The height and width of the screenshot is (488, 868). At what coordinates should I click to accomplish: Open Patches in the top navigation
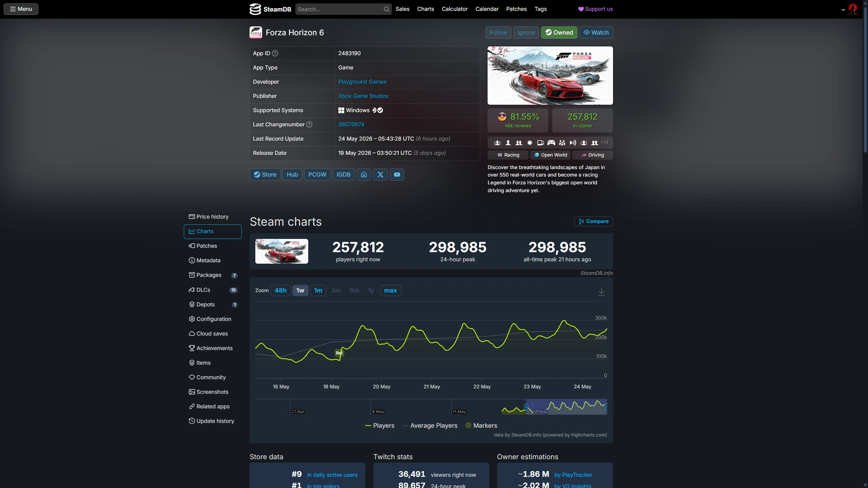point(516,9)
